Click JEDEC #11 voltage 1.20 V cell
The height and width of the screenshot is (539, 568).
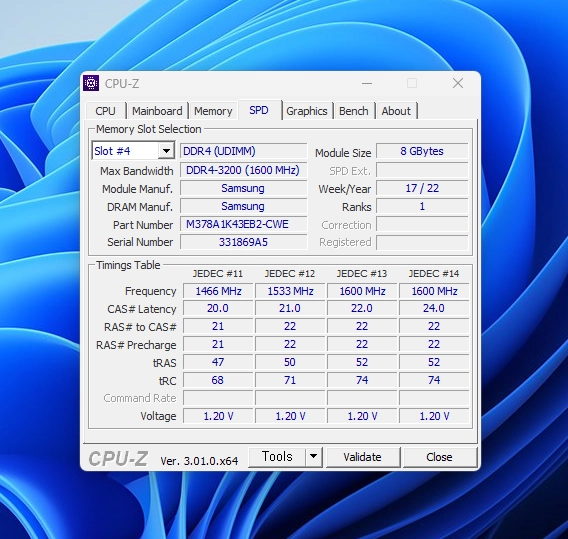218,416
